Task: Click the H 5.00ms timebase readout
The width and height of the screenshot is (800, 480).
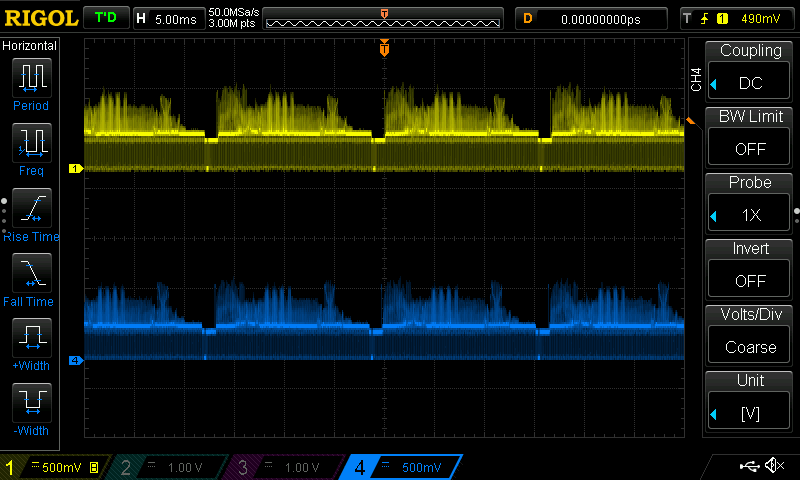Action: point(169,19)
